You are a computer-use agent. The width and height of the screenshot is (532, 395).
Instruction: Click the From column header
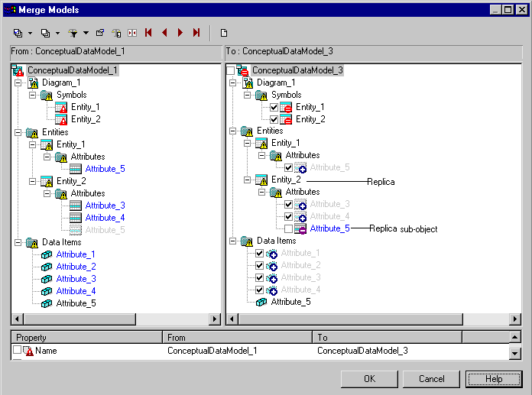pos(237,338)
